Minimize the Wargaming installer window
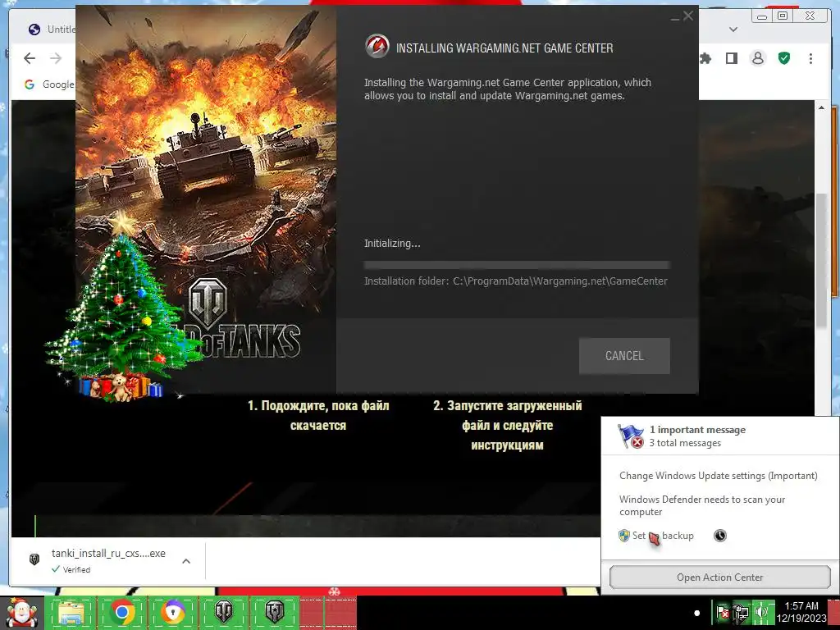Image resolution: width=840 pixels, height=630 pixels. [675, 18]
